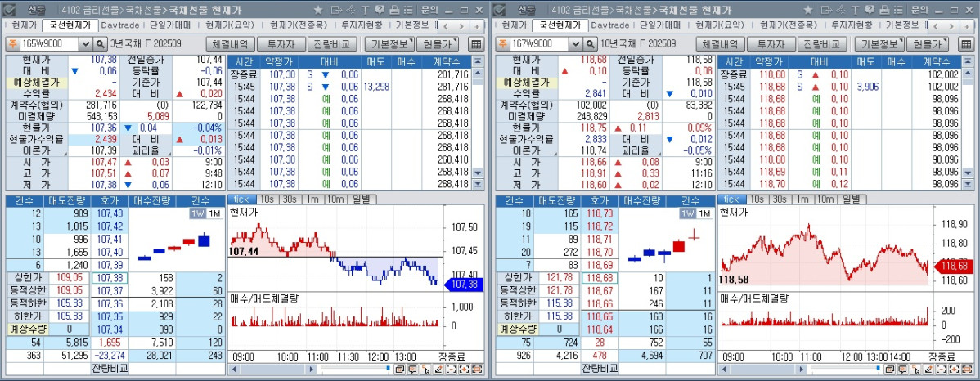Toggle 1W candle view in 10-year window

click(x=687, y=213)
